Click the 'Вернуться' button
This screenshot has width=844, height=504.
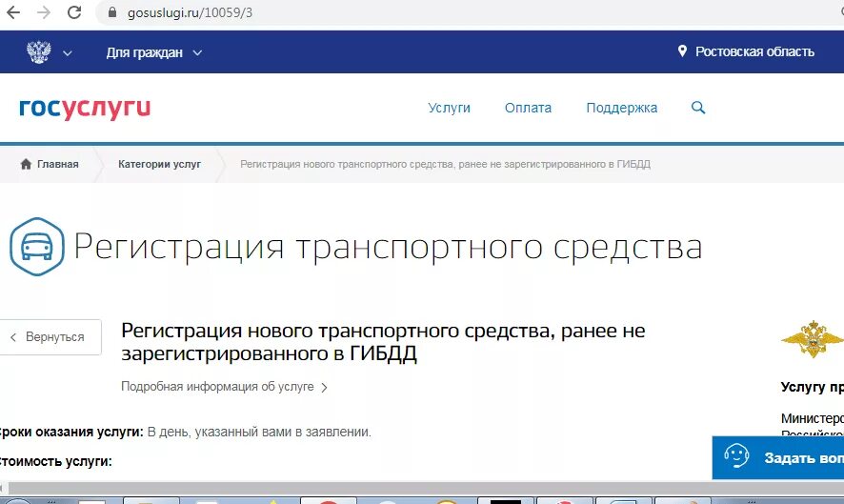pos(50,337)
